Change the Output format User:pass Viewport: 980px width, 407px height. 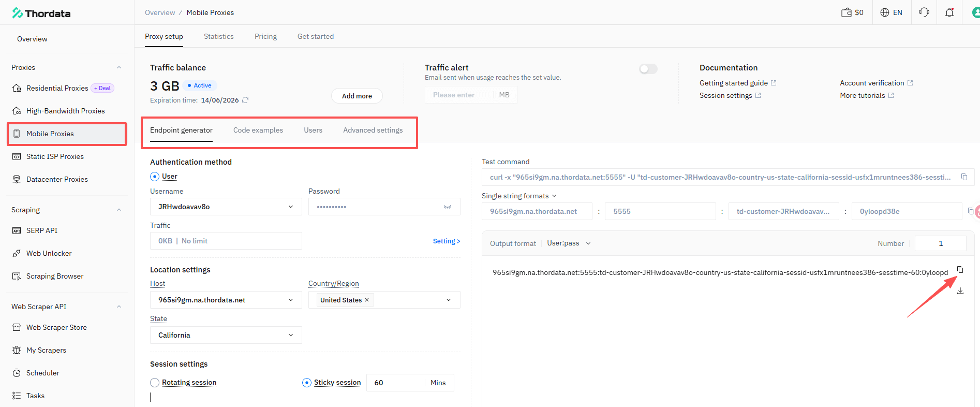tap(569, 243)
